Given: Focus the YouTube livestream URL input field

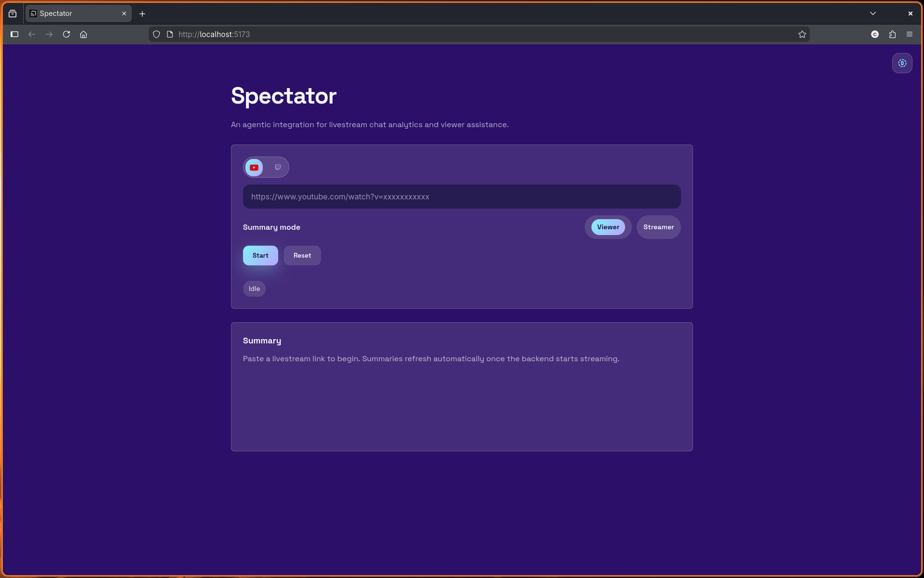Looking at the screenshot, I should coord(461,197).
